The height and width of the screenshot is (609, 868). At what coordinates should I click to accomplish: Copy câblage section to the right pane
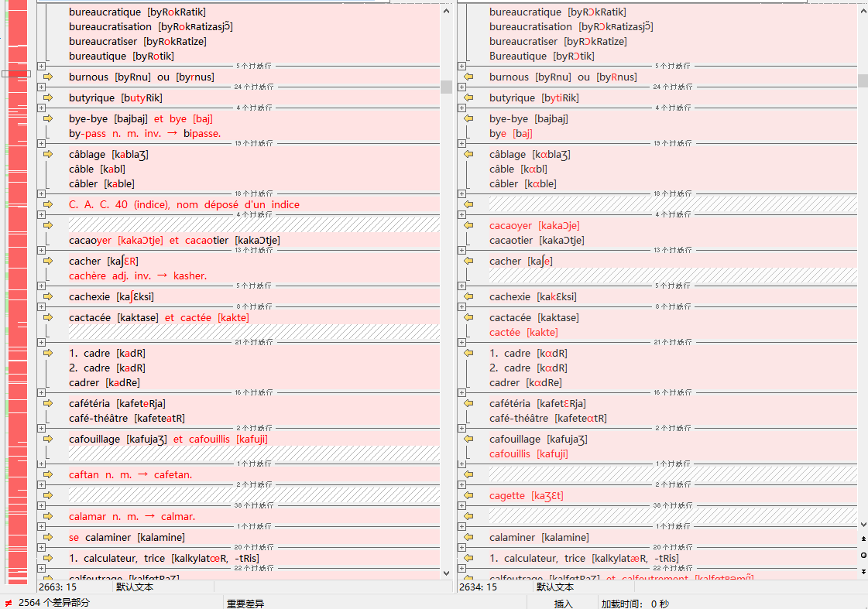click(x=47, y=155)
